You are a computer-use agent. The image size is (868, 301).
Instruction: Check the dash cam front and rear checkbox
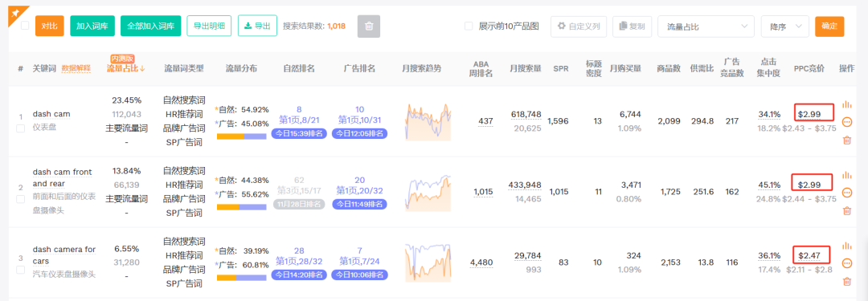coord(20,199)
